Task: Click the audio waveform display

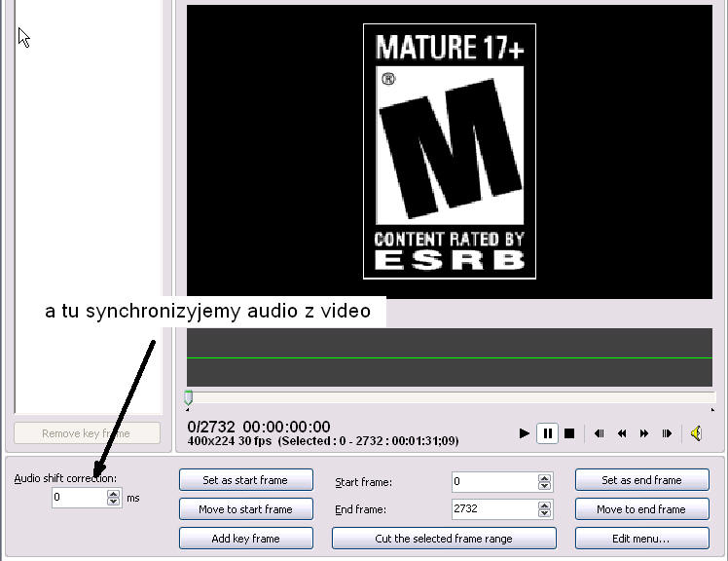Action: [x=450, y=357]
